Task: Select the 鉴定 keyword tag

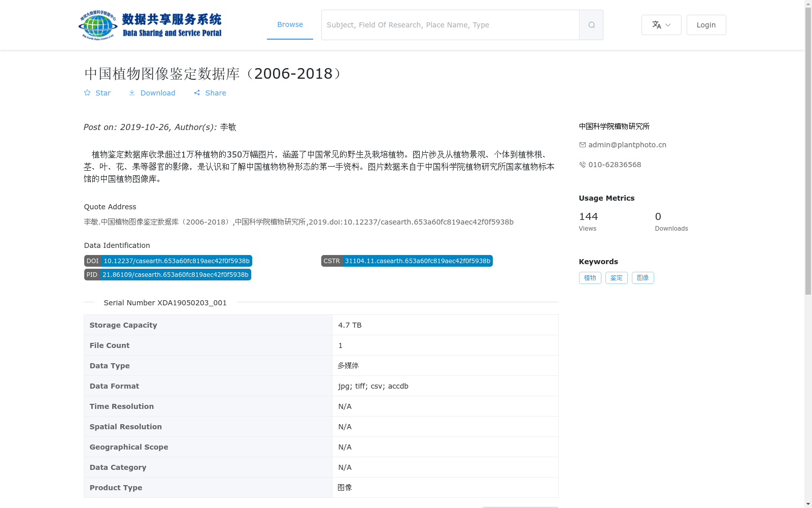Action: [616, 278]
